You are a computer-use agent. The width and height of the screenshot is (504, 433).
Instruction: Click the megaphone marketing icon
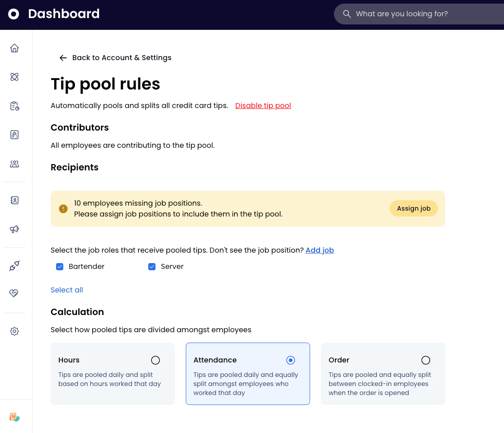[14, 229]
